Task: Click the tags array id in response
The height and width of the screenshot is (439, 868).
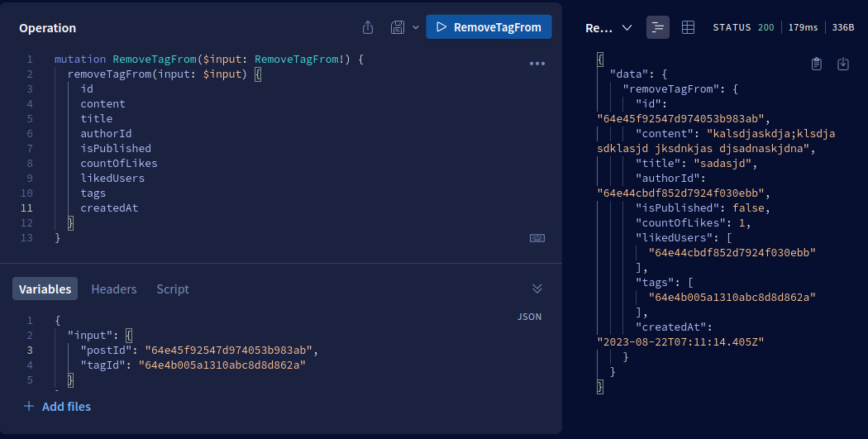Action: (732, 298)
